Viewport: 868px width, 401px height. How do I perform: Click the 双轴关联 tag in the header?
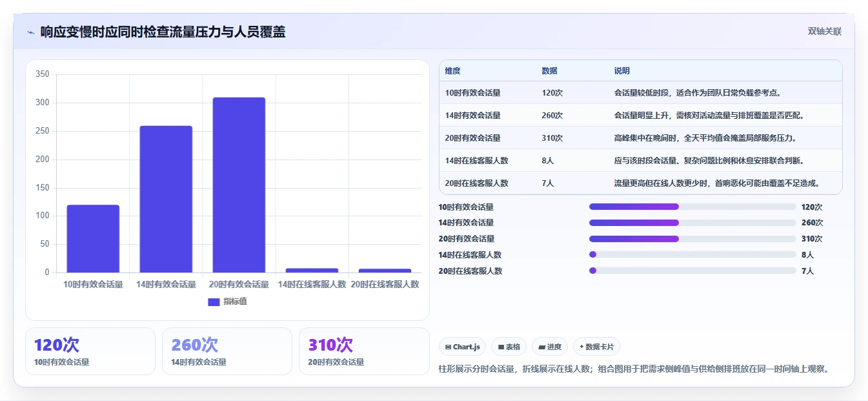coord(825,31)
